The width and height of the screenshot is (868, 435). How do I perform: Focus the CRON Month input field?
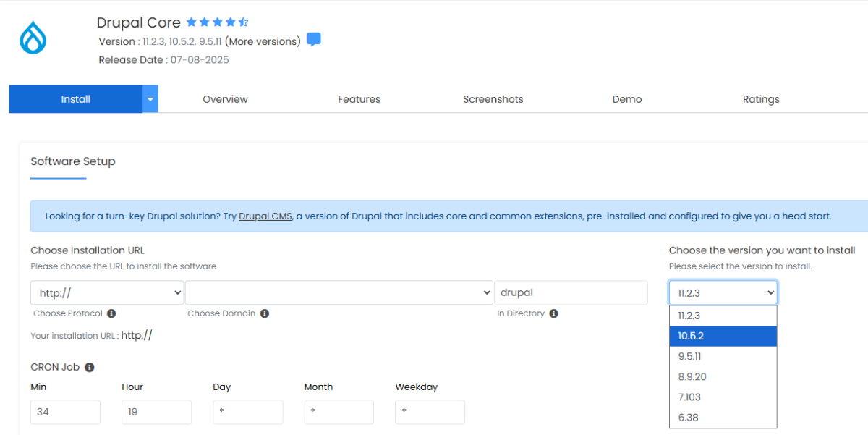tap(339, 412)
